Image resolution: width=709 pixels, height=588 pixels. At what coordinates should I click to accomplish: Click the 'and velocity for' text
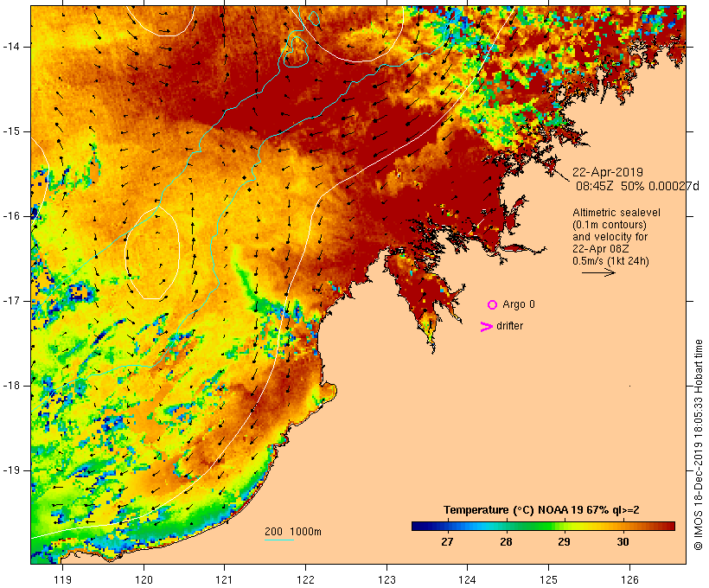coord(610,237)
